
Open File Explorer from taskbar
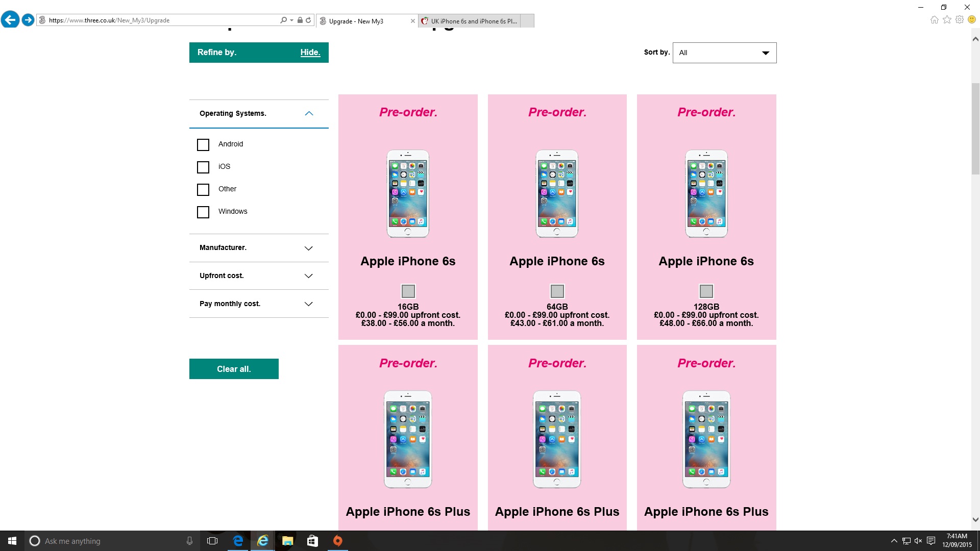tap(287, 541)
